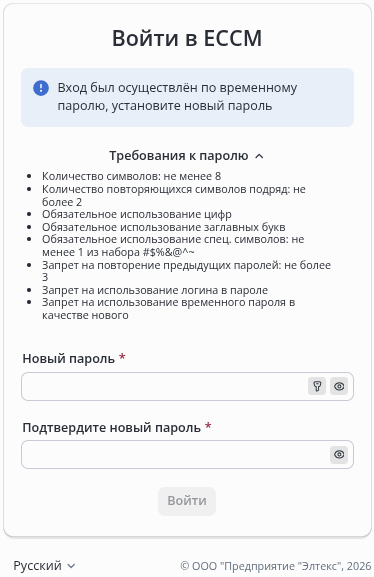
Task: Click the key icon to generate password
Action: coord(317,386)
